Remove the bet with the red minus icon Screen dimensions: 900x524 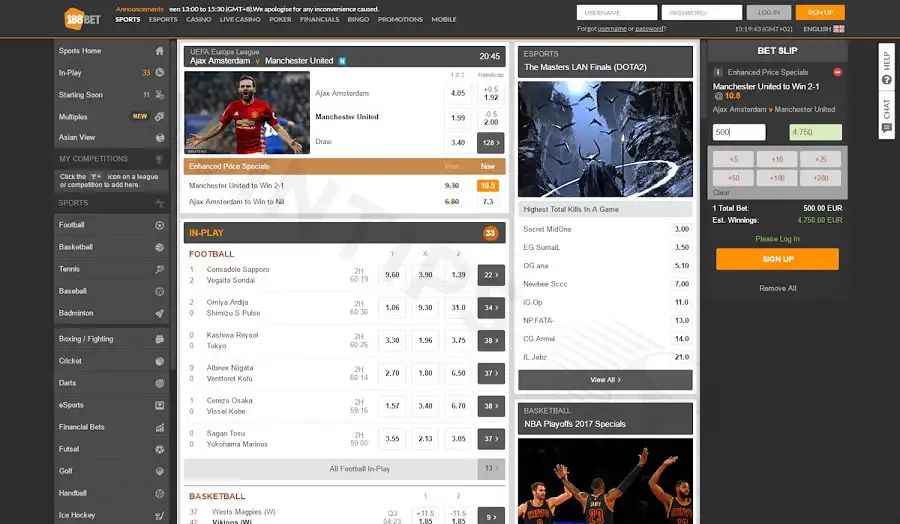coord(837,72)
